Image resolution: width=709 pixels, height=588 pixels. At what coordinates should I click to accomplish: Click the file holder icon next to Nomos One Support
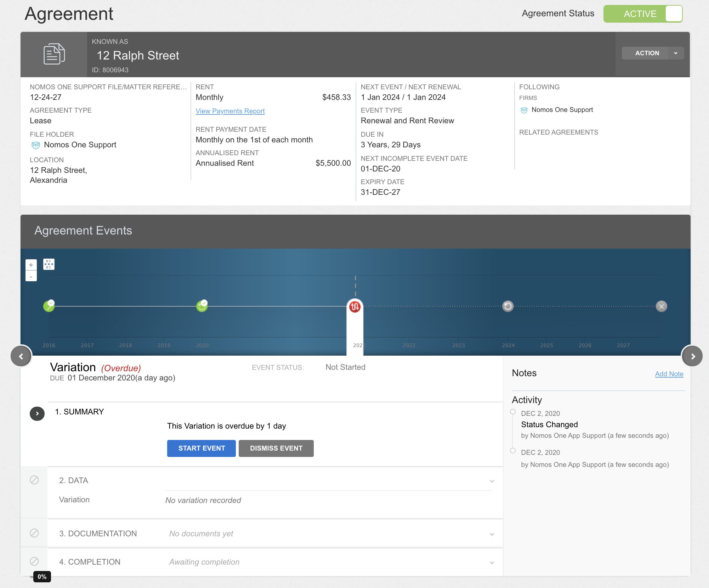point(35,145)
